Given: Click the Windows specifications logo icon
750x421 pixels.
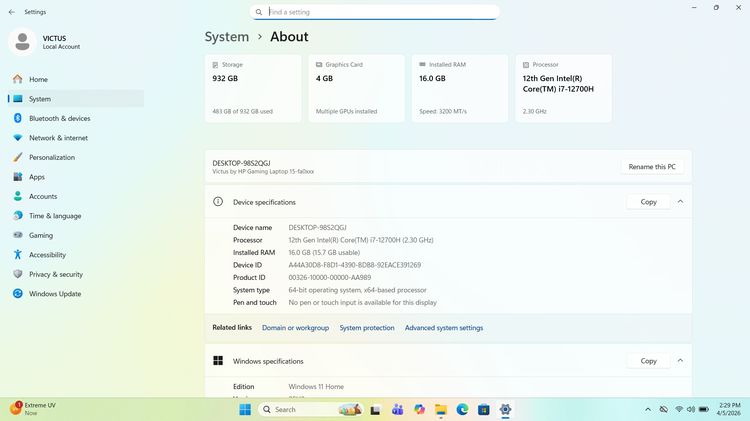Looking at the screenshot, I should [x=218, y=360].
